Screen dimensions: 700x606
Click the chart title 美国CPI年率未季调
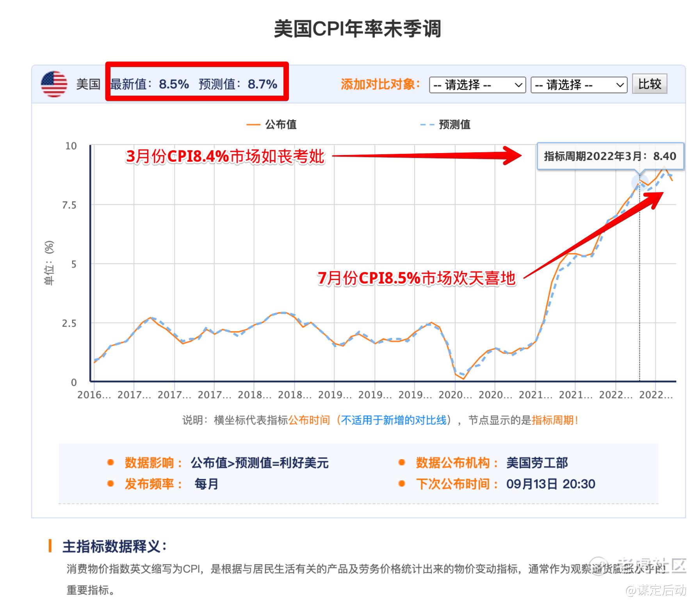[x=357, y=29]
